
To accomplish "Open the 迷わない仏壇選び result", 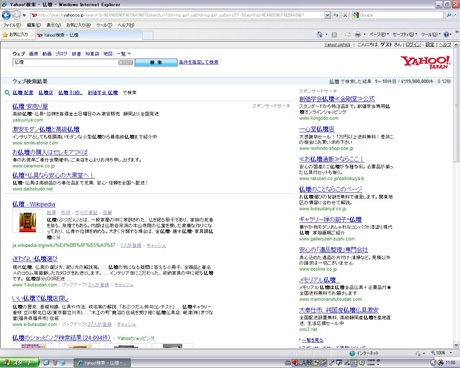I will coord(35,259).
